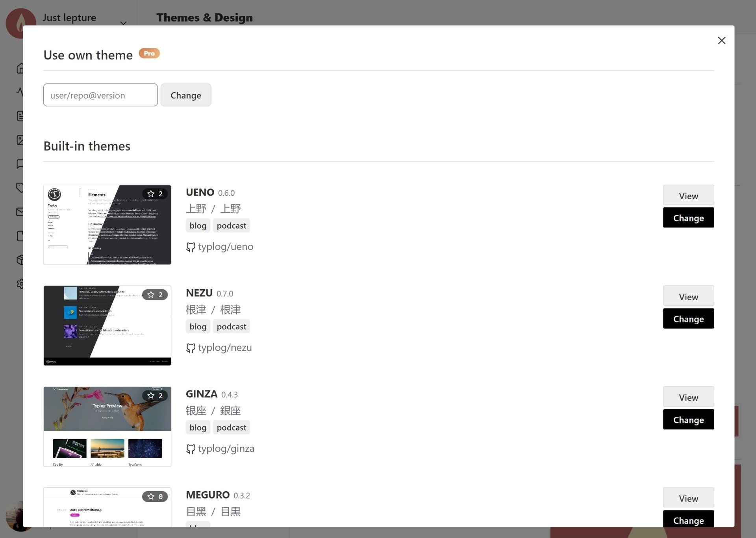756x538 pixels.
Task: Click the Change button for GINZA theme
Action: coord(688,420)
